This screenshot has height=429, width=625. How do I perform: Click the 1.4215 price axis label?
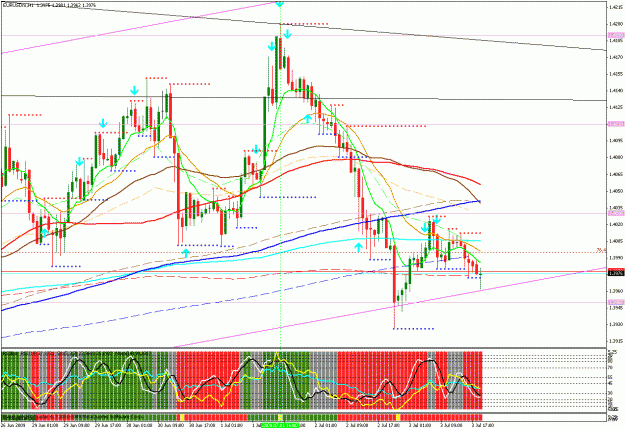[x=616, y=7]
